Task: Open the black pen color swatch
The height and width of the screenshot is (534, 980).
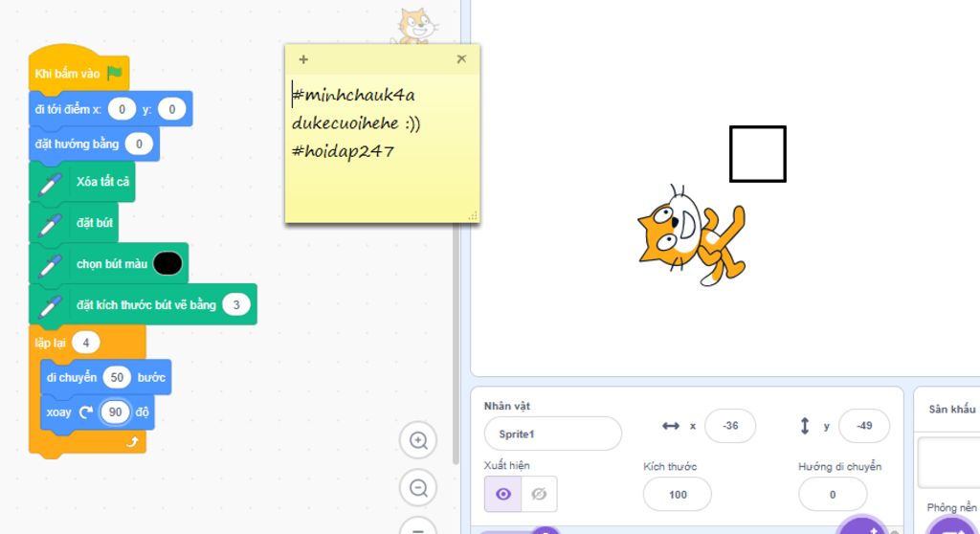Action: pyautogui.click(x=167, y=264)
